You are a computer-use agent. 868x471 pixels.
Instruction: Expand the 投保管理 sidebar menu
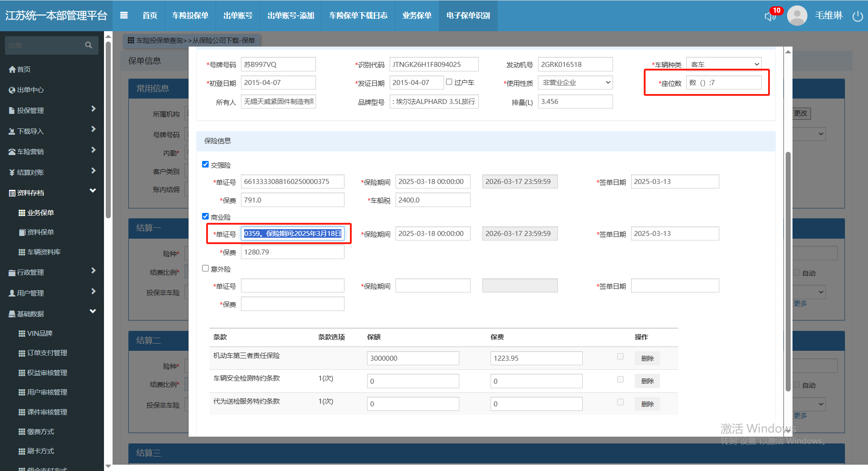pos(52,110)
